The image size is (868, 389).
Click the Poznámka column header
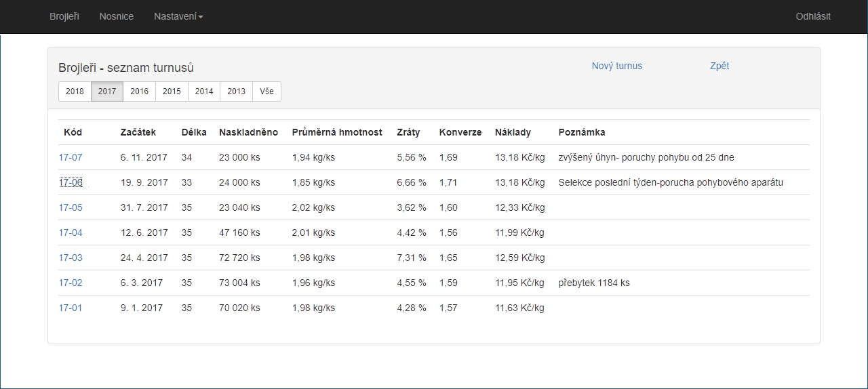pos(582,132)
